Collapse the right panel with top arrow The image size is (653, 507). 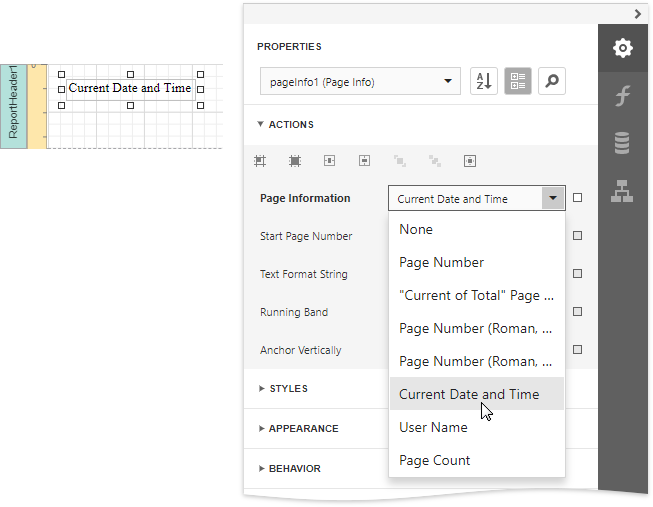[x=637, y=13]
